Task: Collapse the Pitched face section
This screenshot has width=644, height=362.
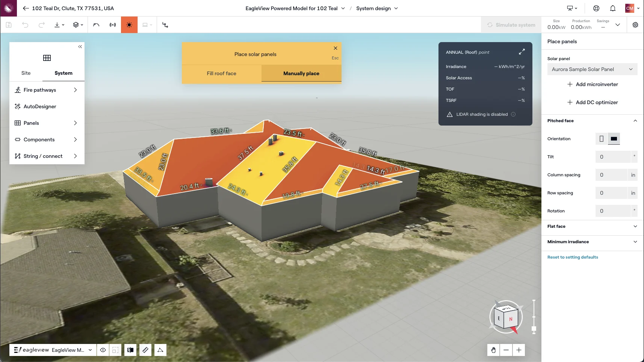Action: coord(635,121)
